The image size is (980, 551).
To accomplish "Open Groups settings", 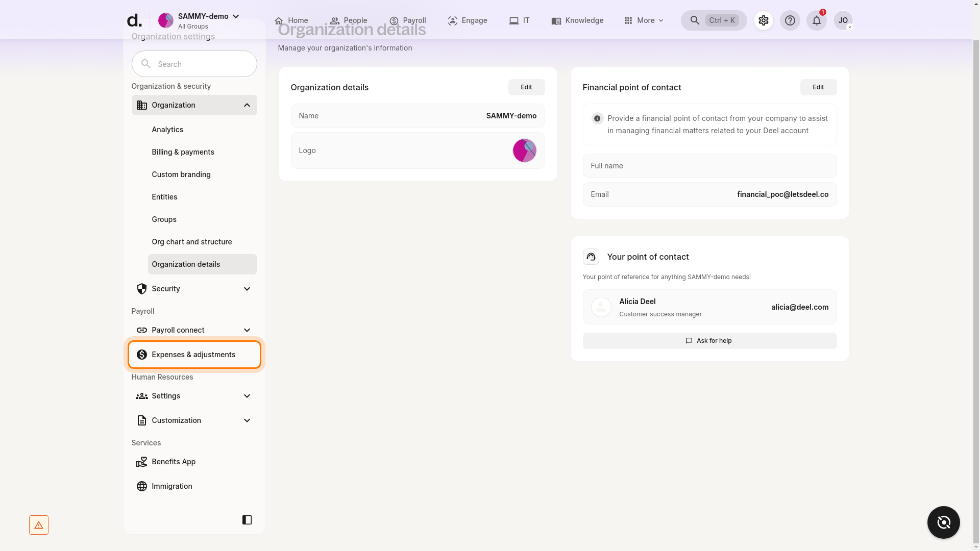I will [x=164, y=219].
